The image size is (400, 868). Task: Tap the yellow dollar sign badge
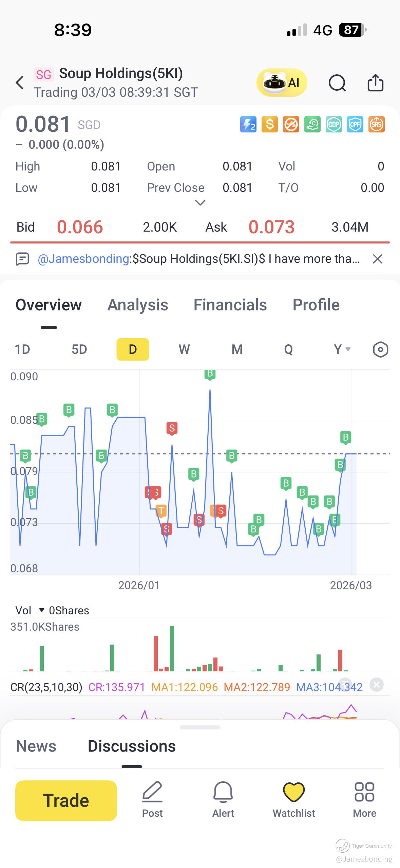coord(269,124)
